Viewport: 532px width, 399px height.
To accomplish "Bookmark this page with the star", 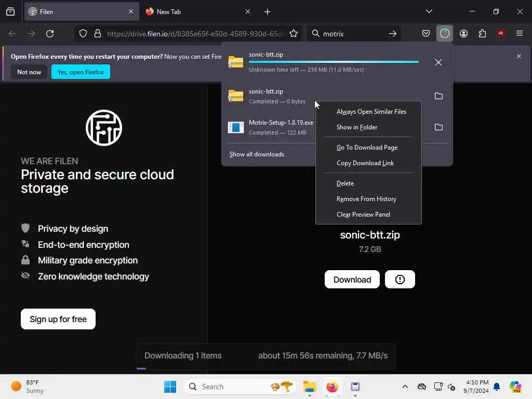I will (x=294, y=34).
